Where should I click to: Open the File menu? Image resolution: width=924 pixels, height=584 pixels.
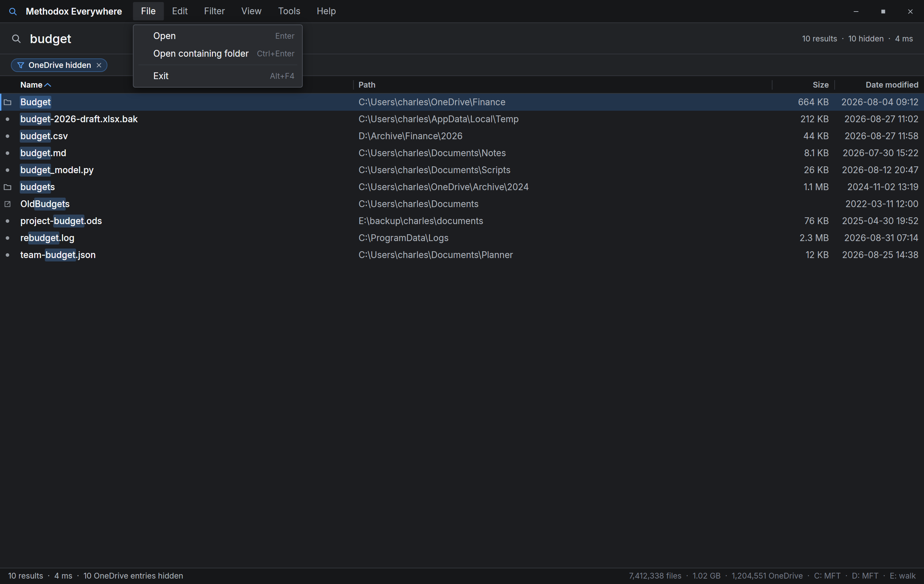[148, 11]
